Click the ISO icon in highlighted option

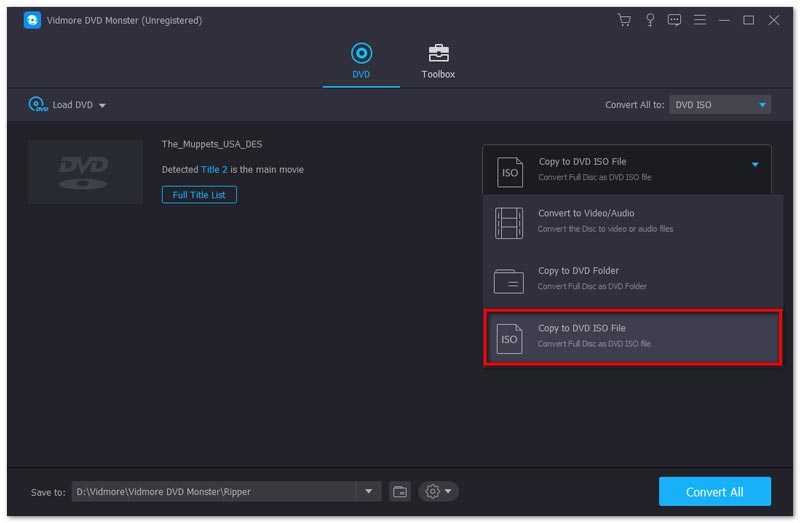509,338
